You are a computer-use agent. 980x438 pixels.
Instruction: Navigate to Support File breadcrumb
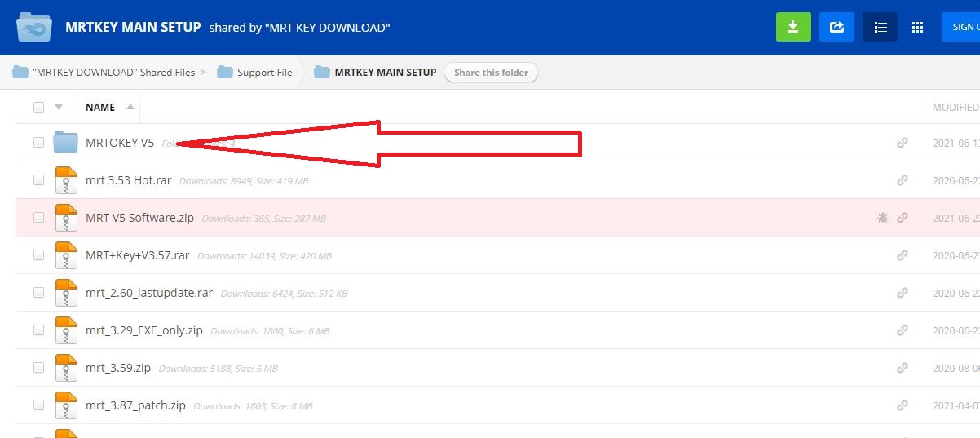265,73
